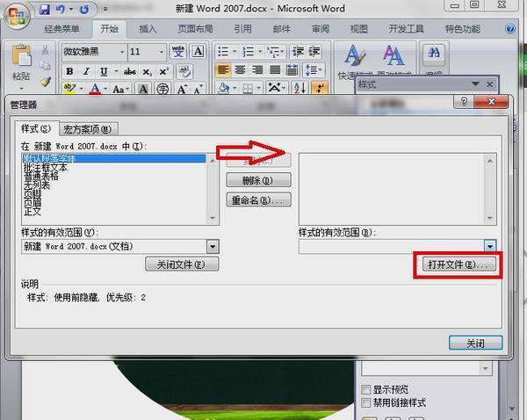Image resolution: width=527 pixels, height=420 pixels.
Task: Click 关闭文件 button
Action: (x=182, y=264)
